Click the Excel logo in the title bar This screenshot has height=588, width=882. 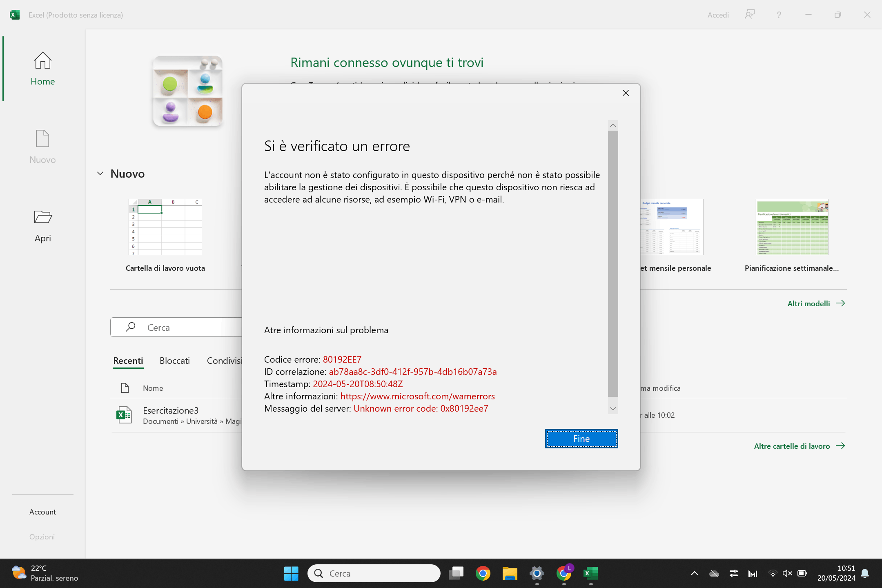[15, 15]
